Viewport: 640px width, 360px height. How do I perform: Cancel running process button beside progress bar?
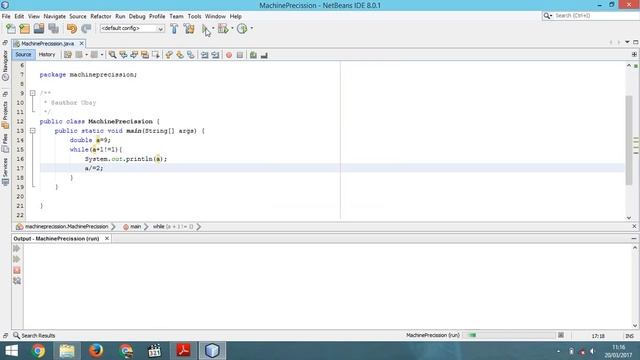tap(561, 335)
